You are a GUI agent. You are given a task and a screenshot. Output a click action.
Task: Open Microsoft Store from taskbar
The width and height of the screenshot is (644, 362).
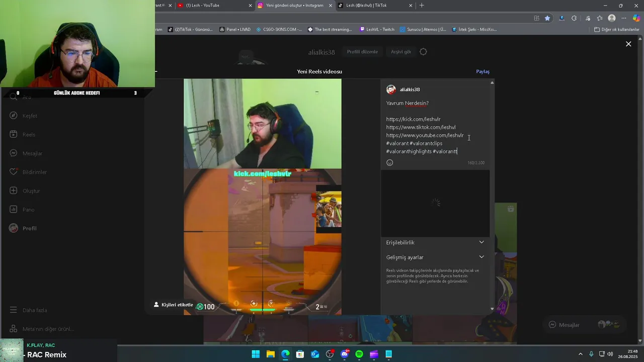pos(300,354)
